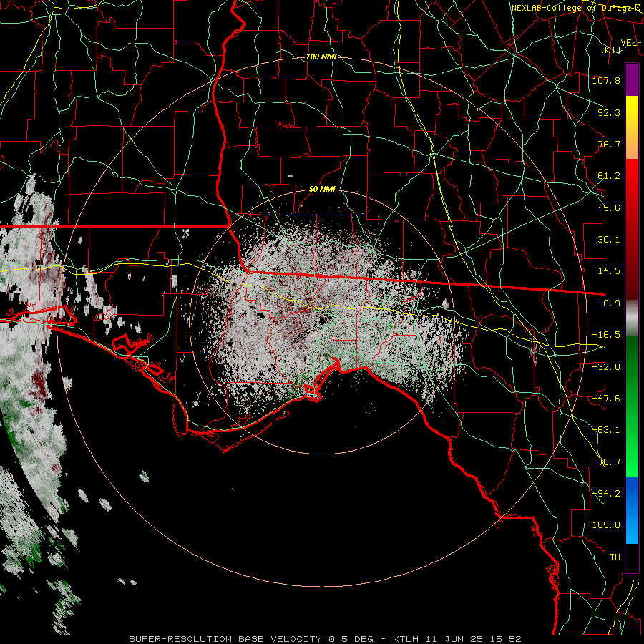This screenshot has height=644, width=644.
Task: Select SUPER-RESOLUTION BASE VELOCITY caption text
Action: pos(225,639)
